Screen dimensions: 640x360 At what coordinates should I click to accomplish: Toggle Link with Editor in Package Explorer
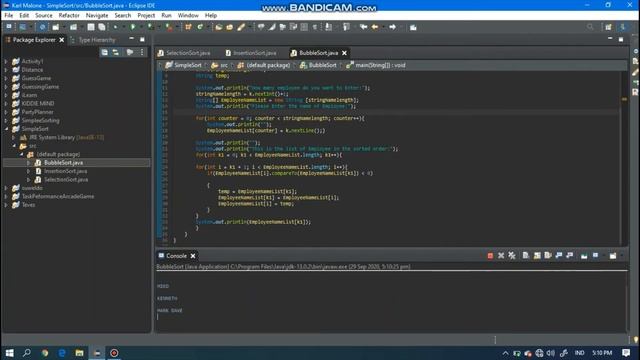click(x=116, y=52)
